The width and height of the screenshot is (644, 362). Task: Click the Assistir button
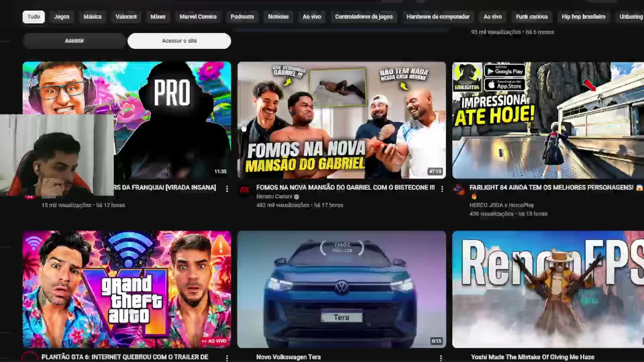click(x=74, y=41)
